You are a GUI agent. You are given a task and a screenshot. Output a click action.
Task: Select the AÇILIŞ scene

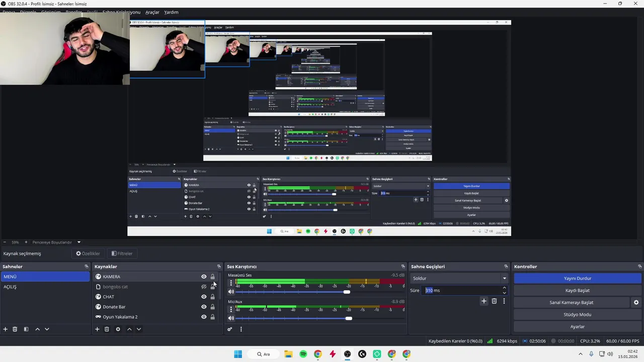point(45,287)
